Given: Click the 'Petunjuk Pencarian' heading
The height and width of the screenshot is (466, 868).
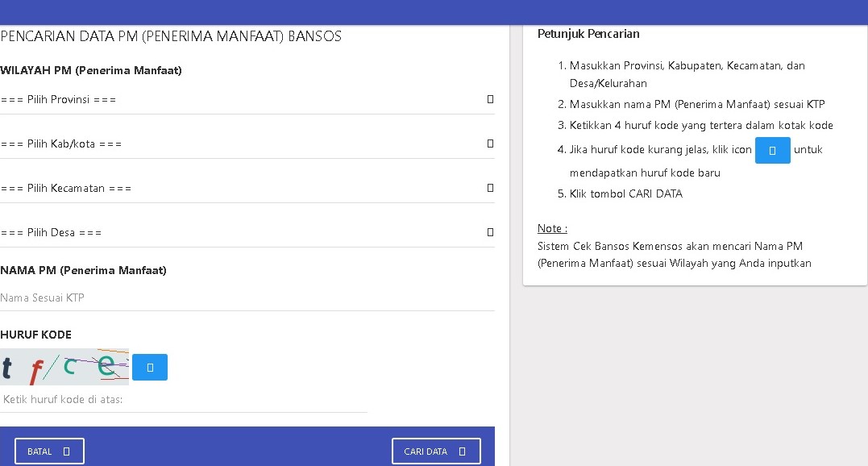Looking at the screenshot, I should click(588, 34).
